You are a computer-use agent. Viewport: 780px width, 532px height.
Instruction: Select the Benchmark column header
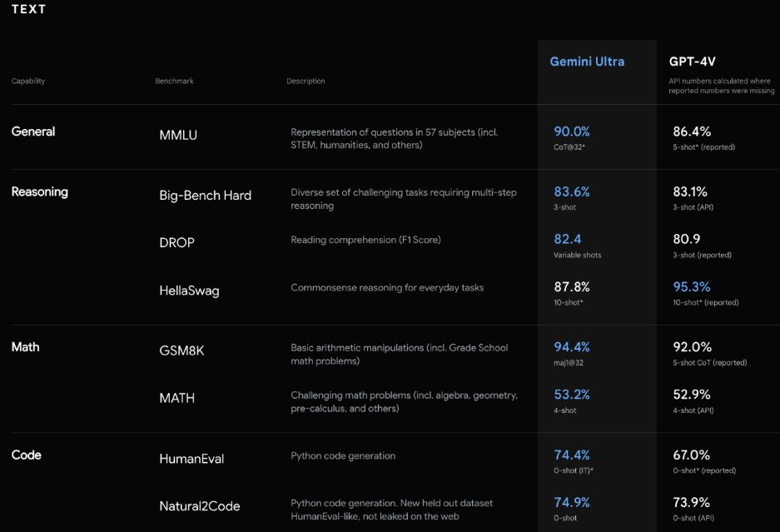coord(174,81)
